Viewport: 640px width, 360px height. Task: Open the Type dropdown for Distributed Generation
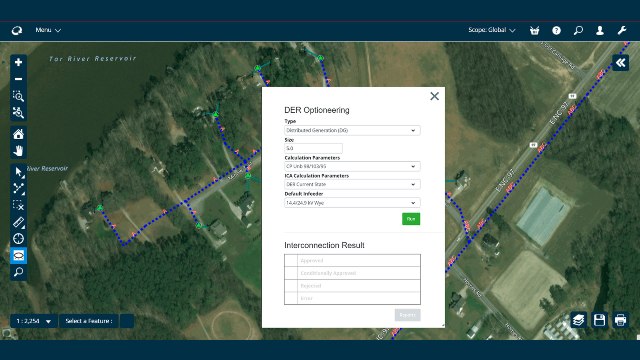[352, 130]
